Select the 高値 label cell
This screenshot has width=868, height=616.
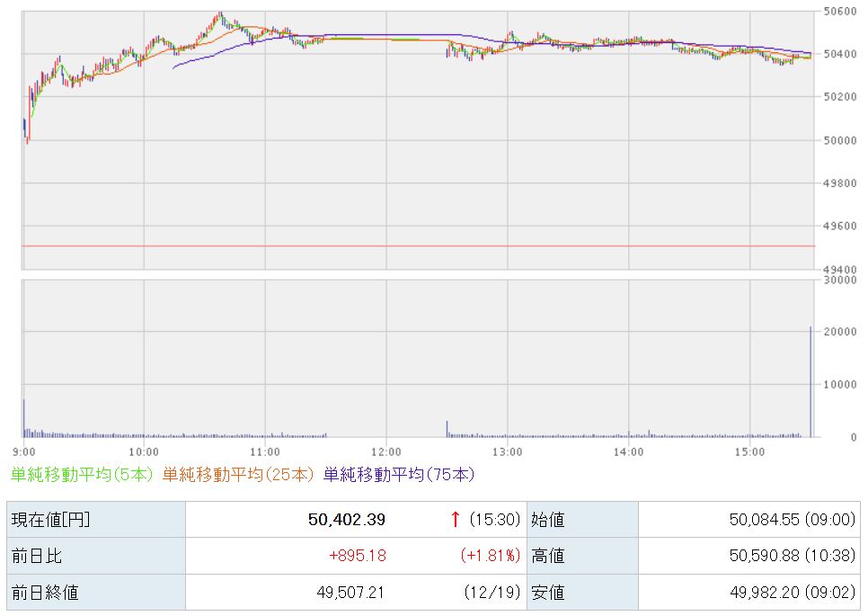coord(581,556)
